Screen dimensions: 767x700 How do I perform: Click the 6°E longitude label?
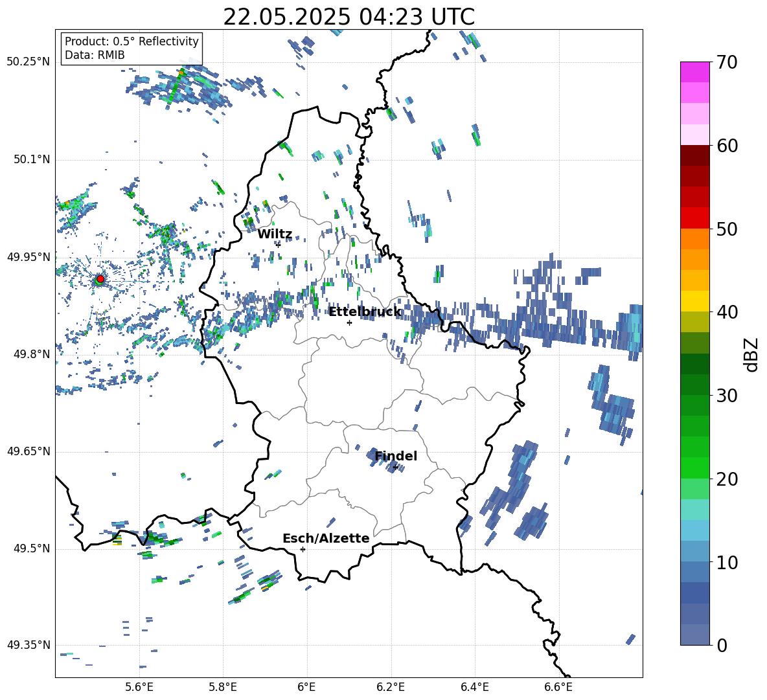[x=306, y=687]
